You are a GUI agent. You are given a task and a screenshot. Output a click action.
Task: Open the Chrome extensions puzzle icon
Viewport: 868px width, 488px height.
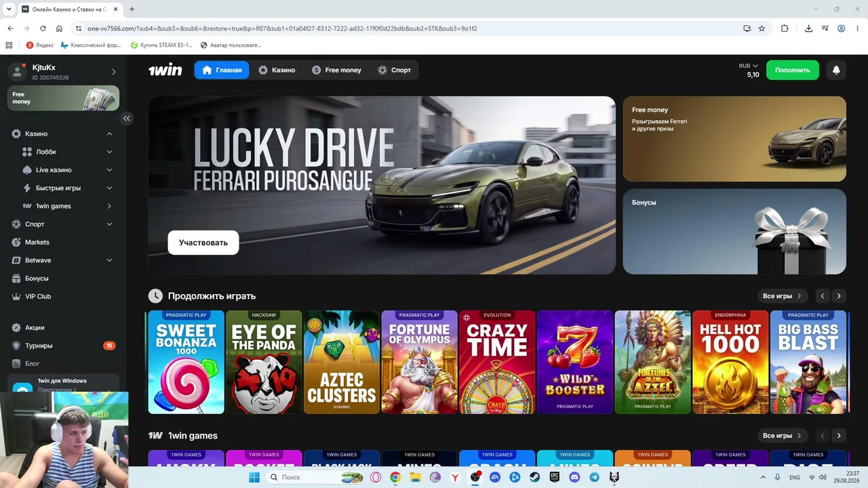(785, 28)
